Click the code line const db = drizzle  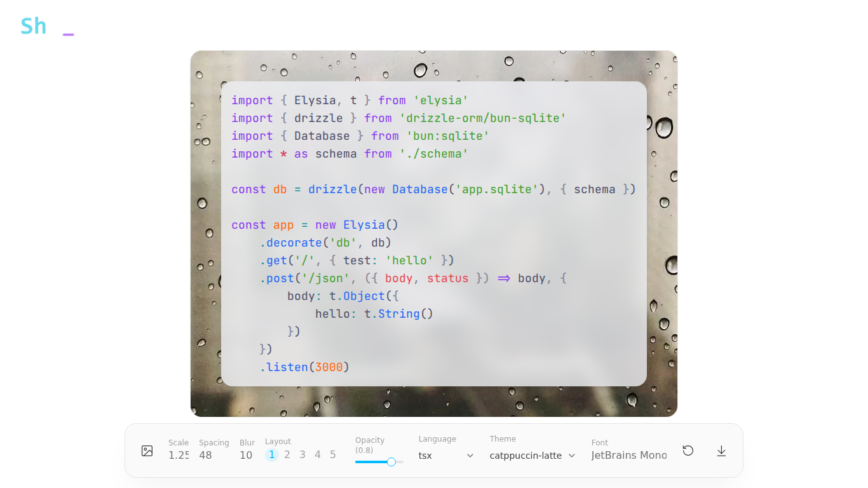[x=433, y=189]
